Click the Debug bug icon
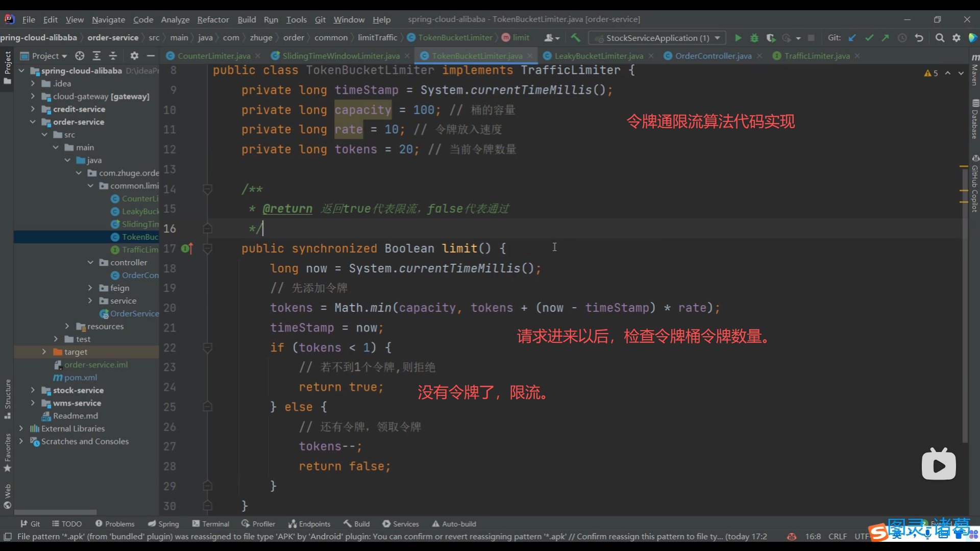 tap(754, 38)
